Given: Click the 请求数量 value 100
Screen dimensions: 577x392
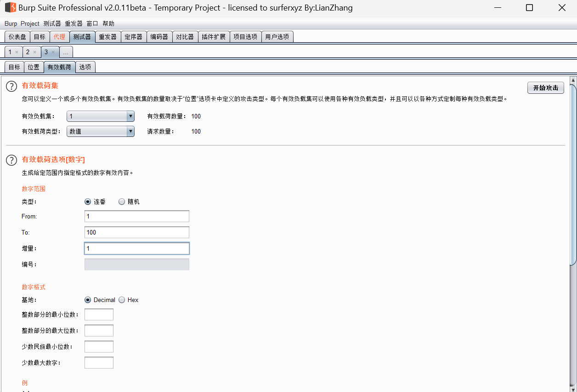Looking at the screenshot, I should click(196, 131).
